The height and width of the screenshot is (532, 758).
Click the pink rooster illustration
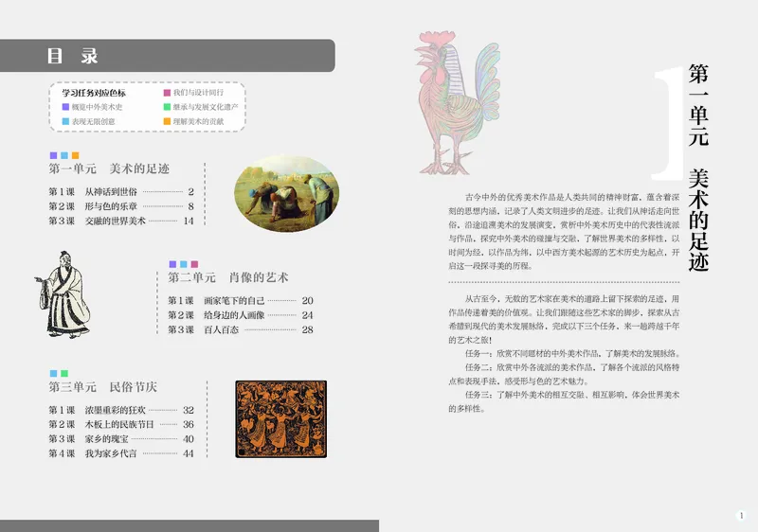click(457, 102)
